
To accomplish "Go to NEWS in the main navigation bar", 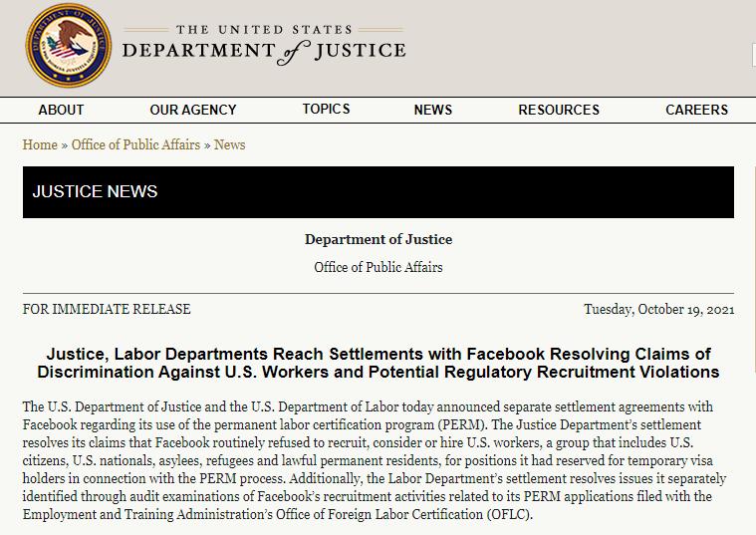I will [433, 110].
